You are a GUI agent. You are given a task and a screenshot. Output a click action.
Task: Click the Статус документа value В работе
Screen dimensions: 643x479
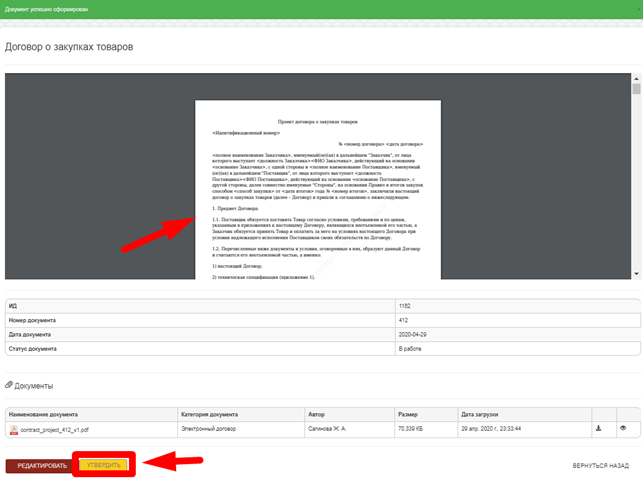pos(411,349)
